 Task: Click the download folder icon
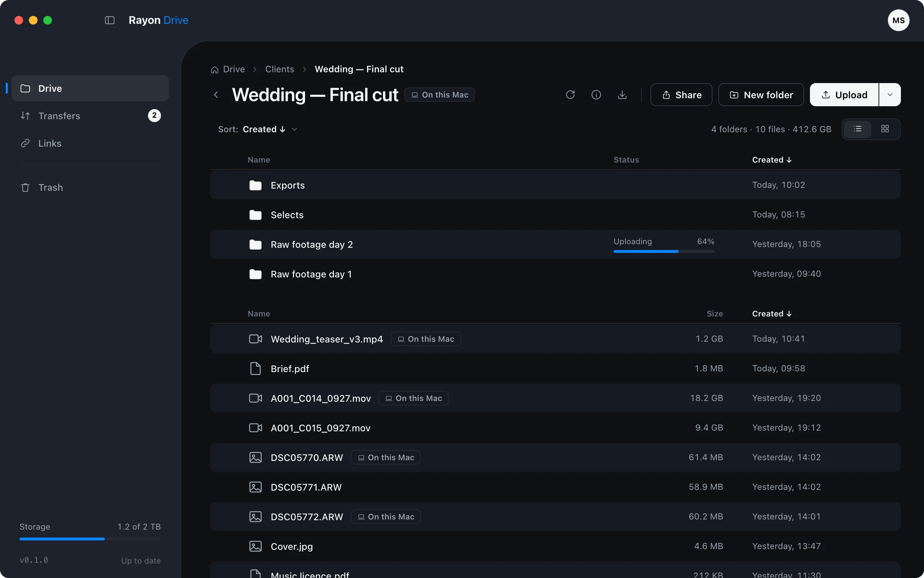622,95
